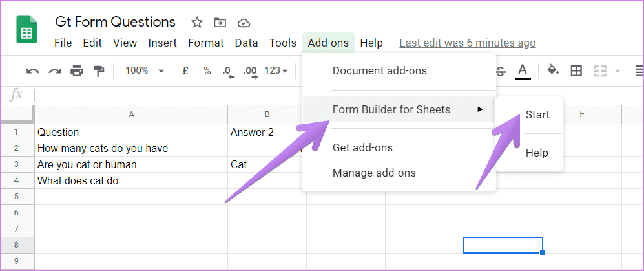Click the cloud save status icon
Viewport: 644px width, 271px height.
point(244,23)
